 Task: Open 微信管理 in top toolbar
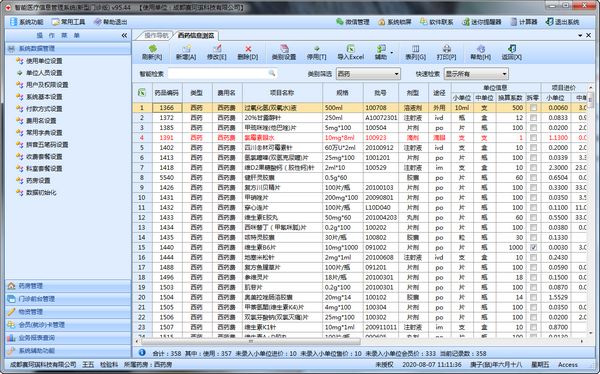[x=353, y=22]
